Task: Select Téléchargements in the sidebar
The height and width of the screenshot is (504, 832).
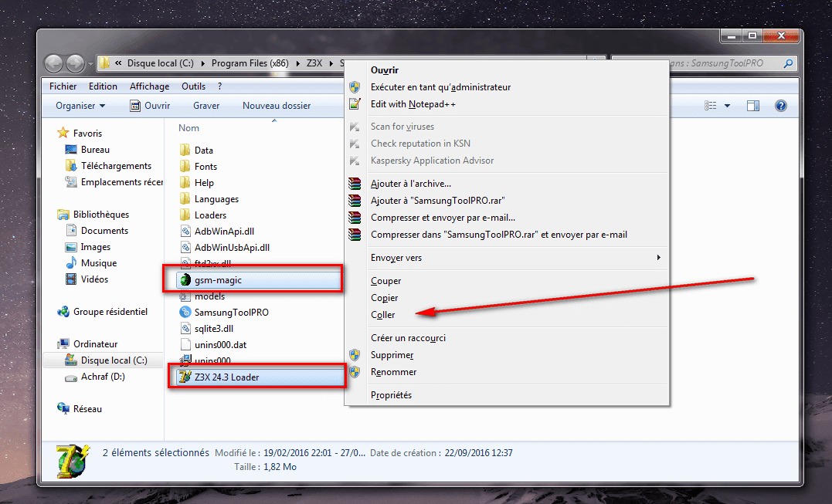Action: click(x=116, y=166)
